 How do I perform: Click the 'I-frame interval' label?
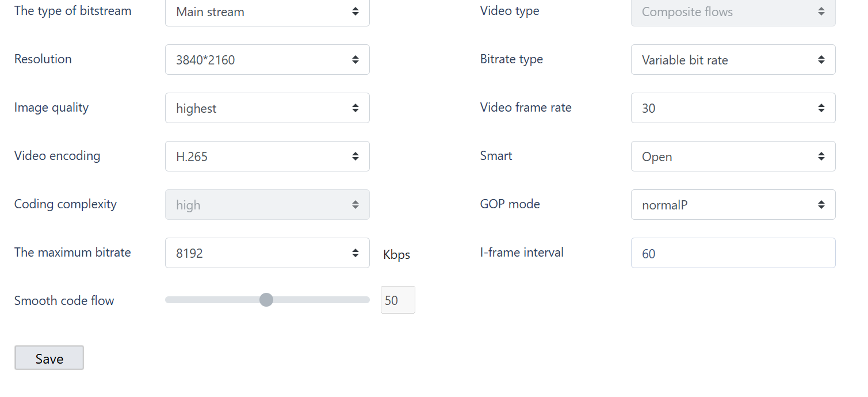pyautogui.click(x=522, y=252)
